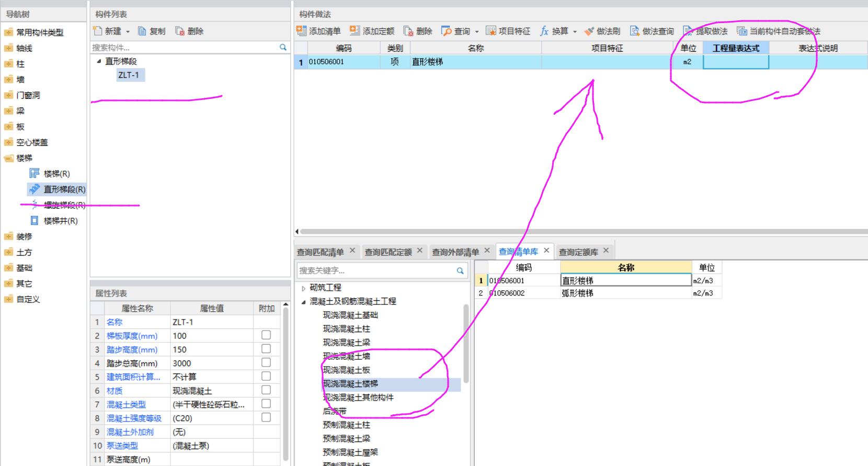The height and width of the screenshot is (466, 868).
Task: Switch to 查询匹配清单 tab
Action: point(320,252)
